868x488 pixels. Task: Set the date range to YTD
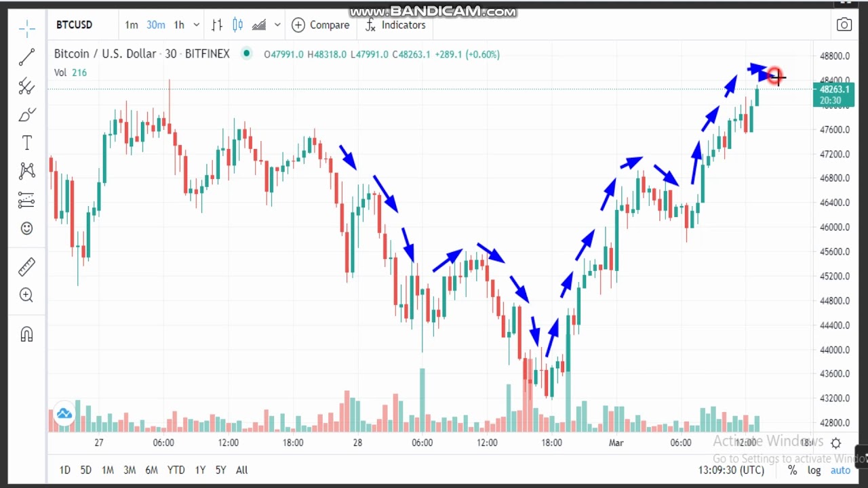(x=176, y=470)
